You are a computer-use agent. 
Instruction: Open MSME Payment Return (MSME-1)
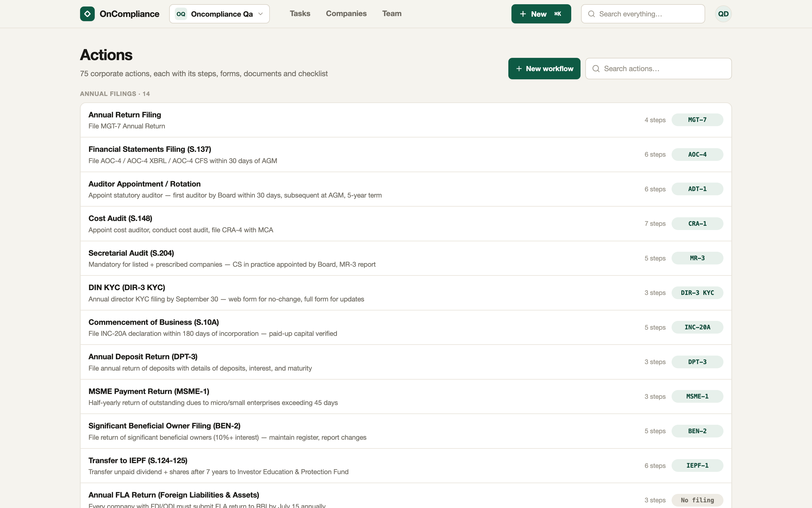[x=406, y=397]
